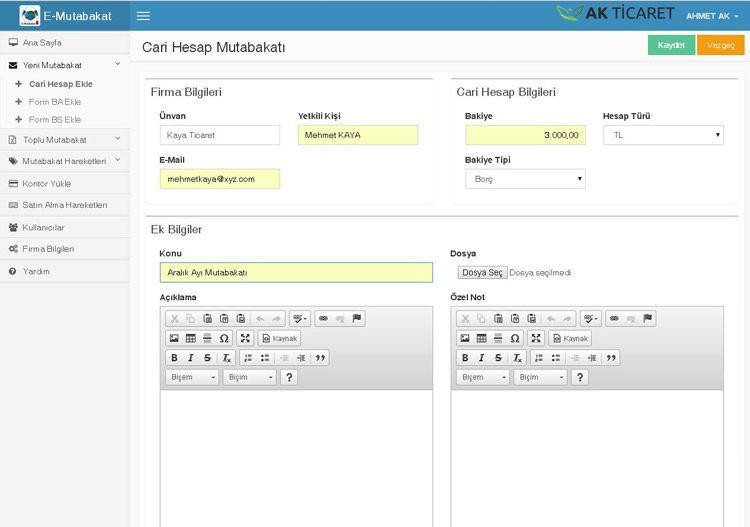Viewport: 750px width, 527px height.
Task: Insert a table in the Özel Not editor
Action: coord(481,338)
